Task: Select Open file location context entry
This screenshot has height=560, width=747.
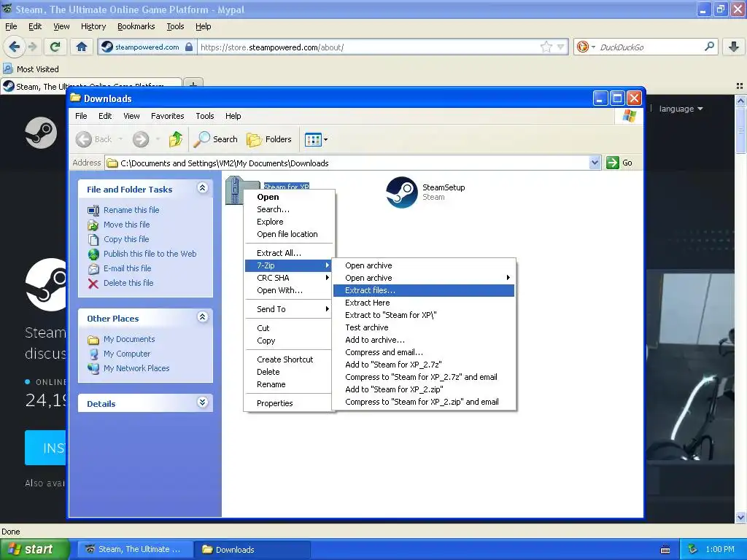Action: click(289, 234)
